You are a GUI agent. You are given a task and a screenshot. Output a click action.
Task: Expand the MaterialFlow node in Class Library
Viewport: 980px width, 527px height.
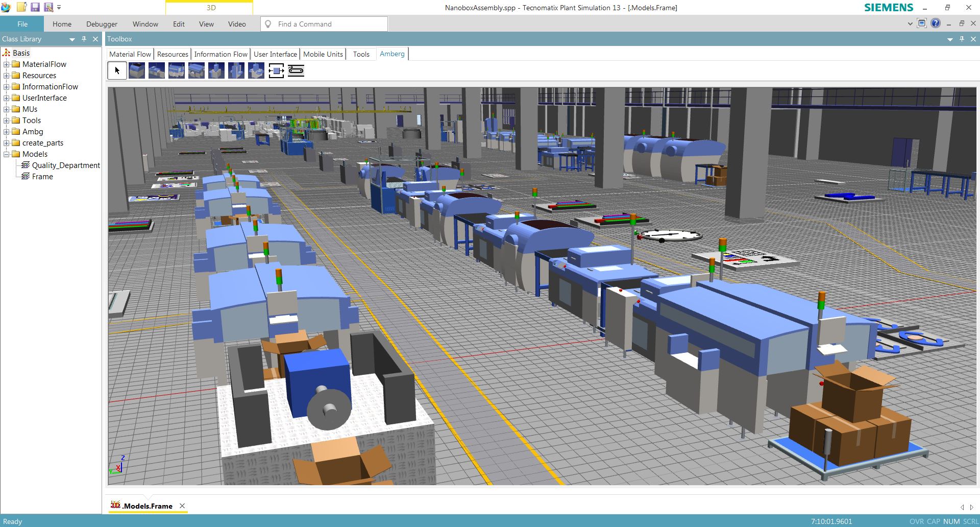(6, 64)
